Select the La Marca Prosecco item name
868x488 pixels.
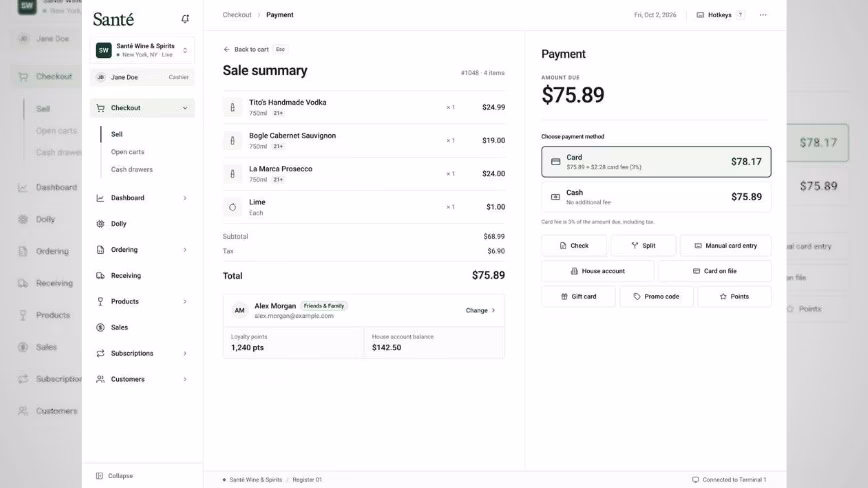[x=281, y=169]
